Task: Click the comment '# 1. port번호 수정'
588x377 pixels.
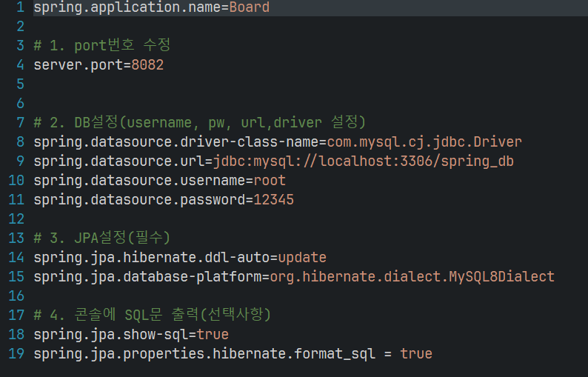Action: 102,45
